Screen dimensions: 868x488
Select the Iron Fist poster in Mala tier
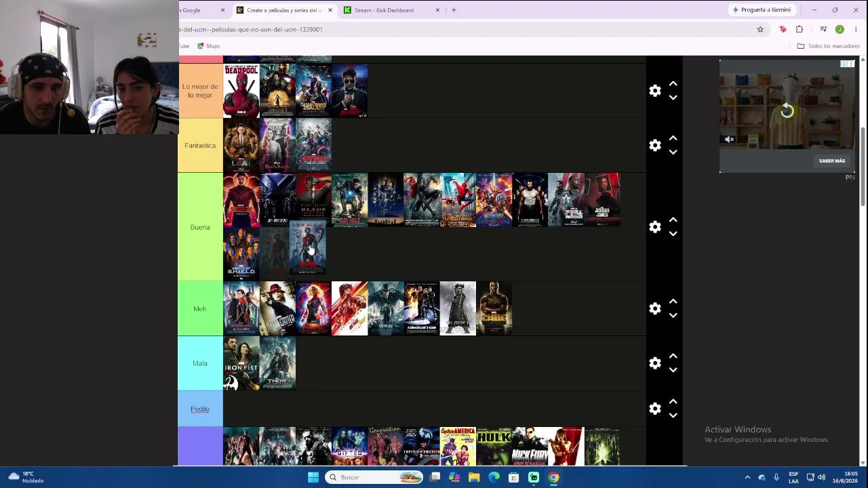(x=241, y=363)
